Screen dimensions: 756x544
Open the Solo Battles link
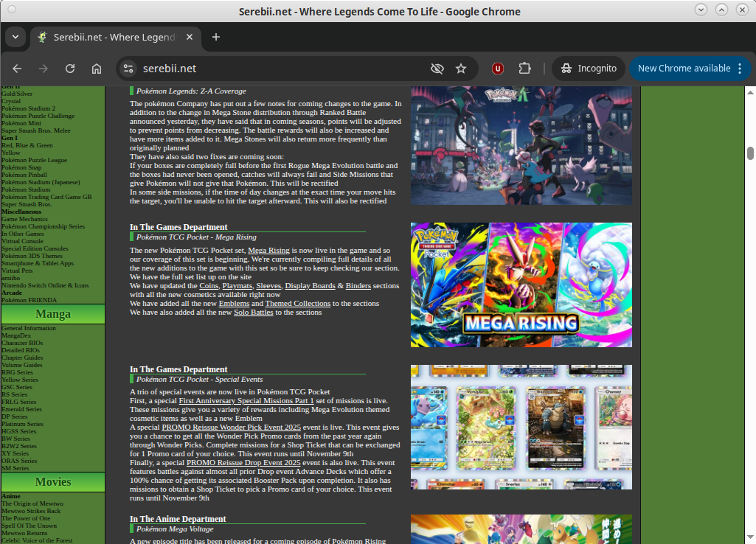(254, 313)
